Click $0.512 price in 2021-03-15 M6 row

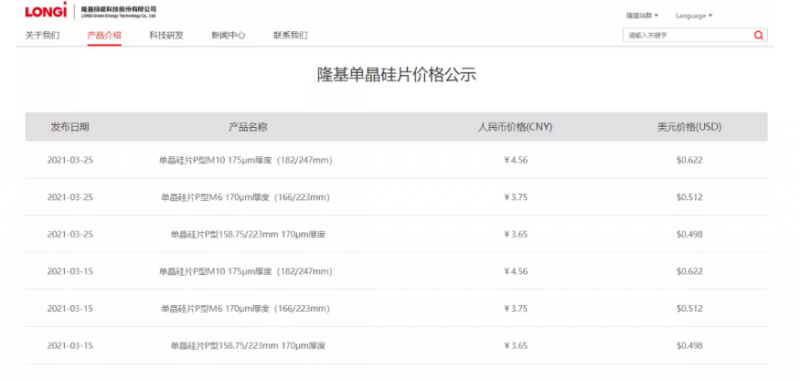coord(689,309)
